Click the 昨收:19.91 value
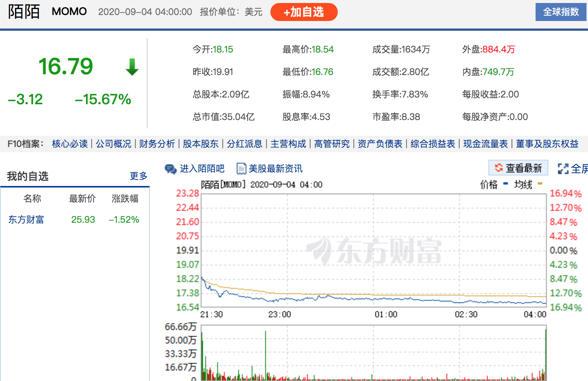Image resolution: width=588 pixels, height=381 pixels. pos(213,72)
